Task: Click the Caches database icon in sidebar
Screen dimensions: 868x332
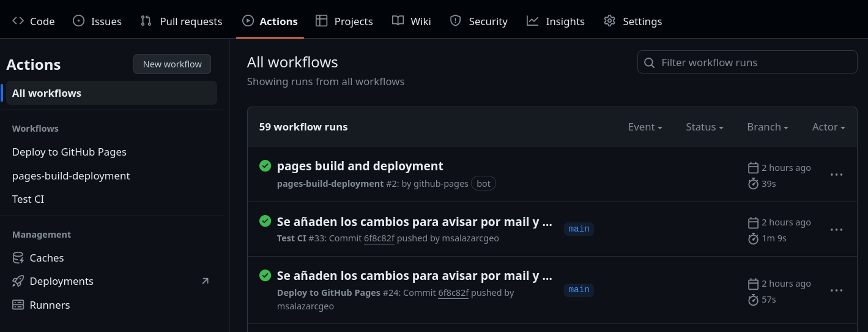Action: pyautogui.click(x=18, y=258)
